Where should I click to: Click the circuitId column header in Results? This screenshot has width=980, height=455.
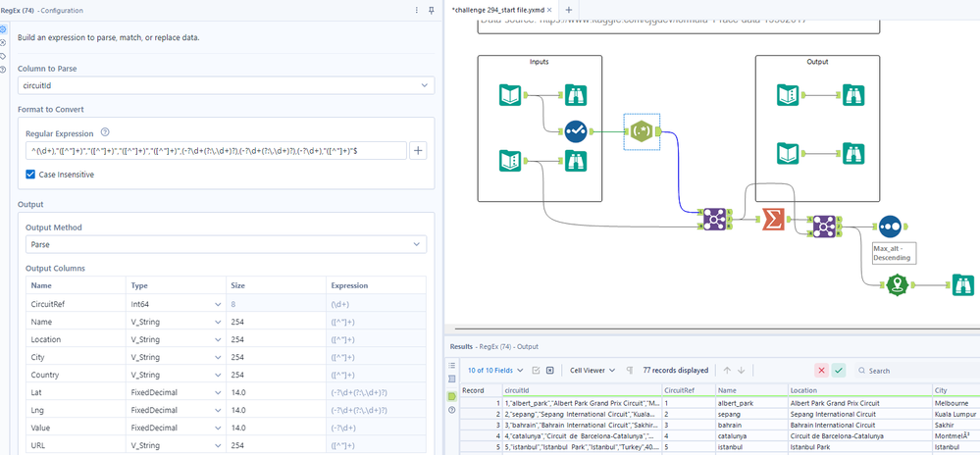click(582, 390)
